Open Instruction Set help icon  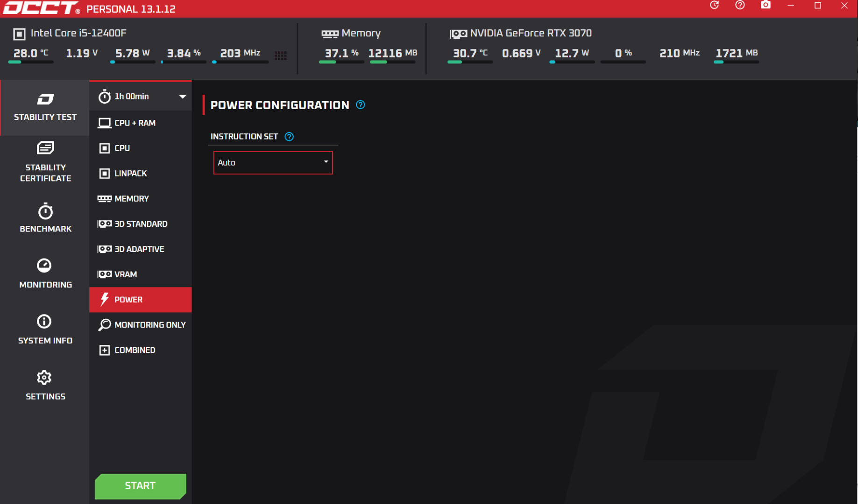click(289, 136)
